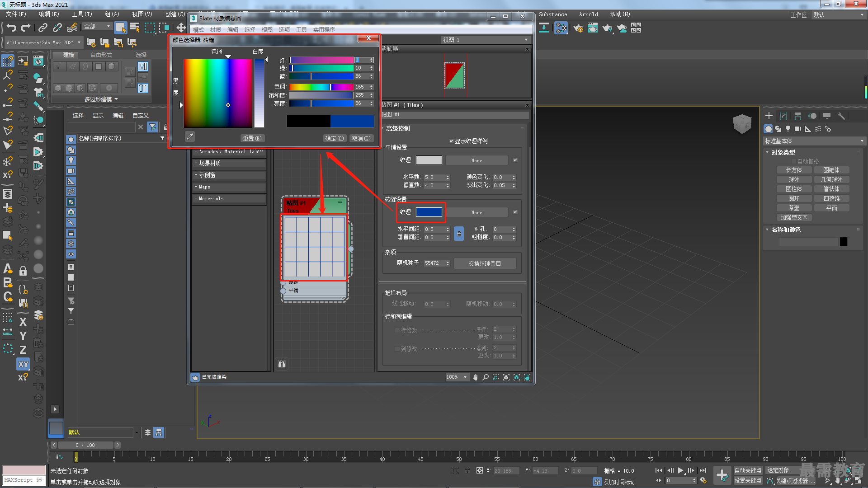Screen dimensions: 868x488
Task: Enable the 自动栅格 checkbox
Action: click(x=793, y=161)
